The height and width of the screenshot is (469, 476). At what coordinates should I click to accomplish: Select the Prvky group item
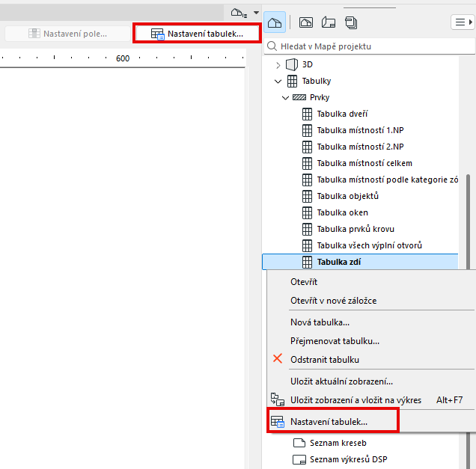point(320,97)
